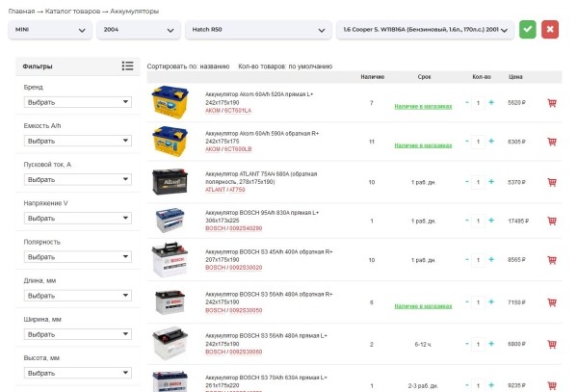Add ATLANT 75Ah battery to cart

point(552,181)
